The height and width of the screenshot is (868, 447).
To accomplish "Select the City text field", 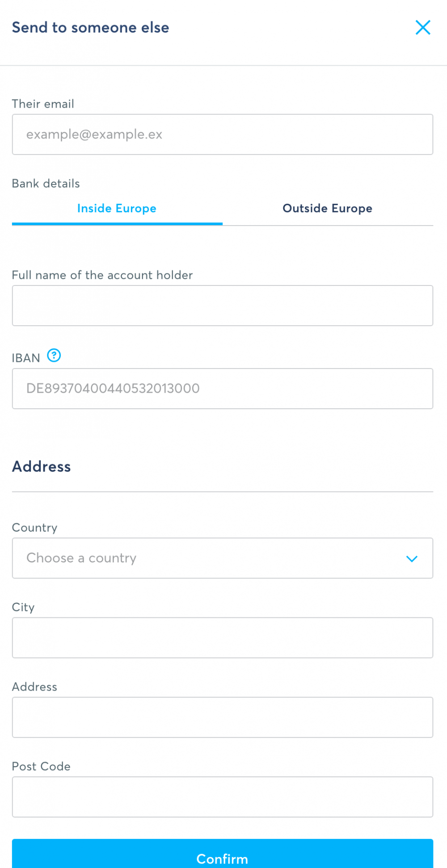I will click(x=222, y=637).
